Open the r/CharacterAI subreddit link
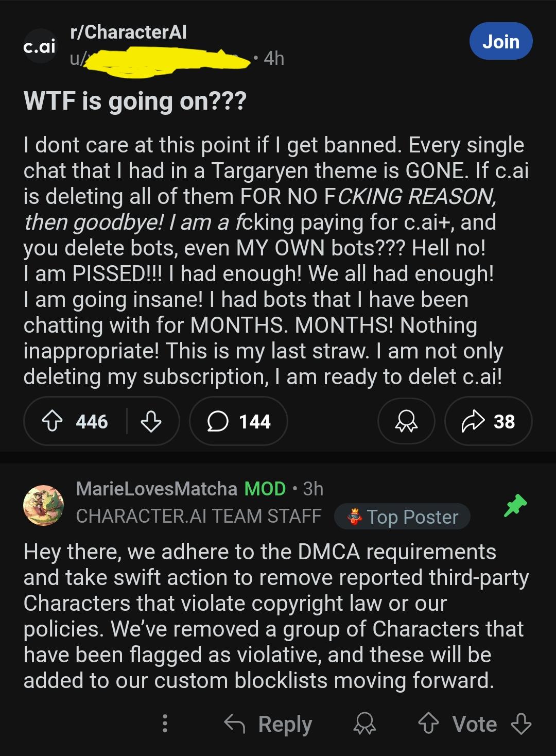Screen dimensions: 556x756 128,32
